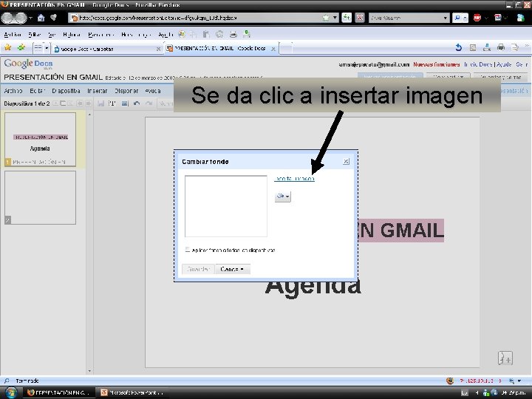Click the blue refresh arrow on tab bar

(459, 48)
